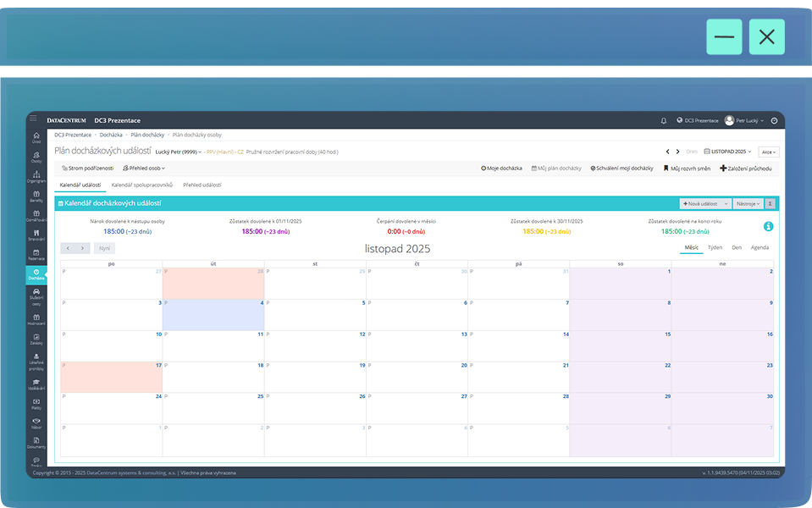Open the Lucký Petr (9999) person selector
The height and width of the screenshot is (508, 812).
pos(179,152)
